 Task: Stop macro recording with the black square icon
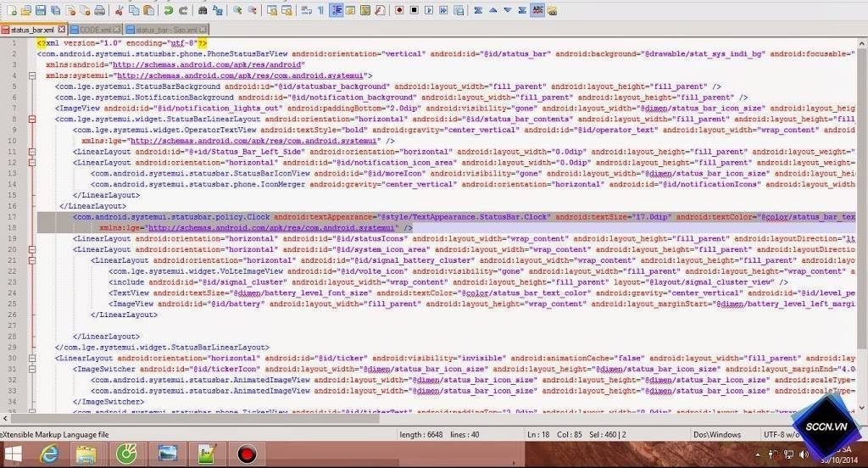[x=414, y=10]
